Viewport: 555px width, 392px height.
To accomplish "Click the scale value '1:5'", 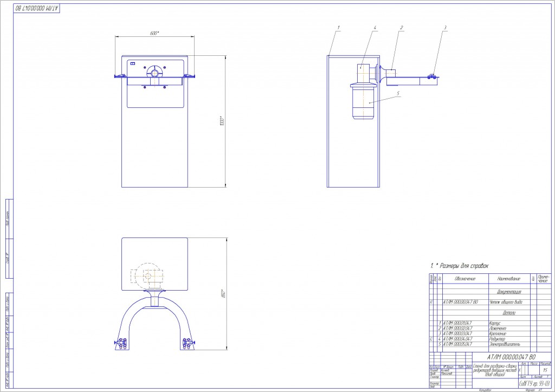I will click(x=545, y=370).
